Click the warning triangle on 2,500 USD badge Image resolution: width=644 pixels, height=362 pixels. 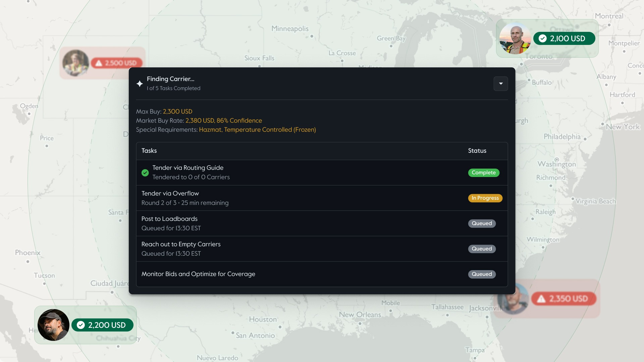point(99,63)
